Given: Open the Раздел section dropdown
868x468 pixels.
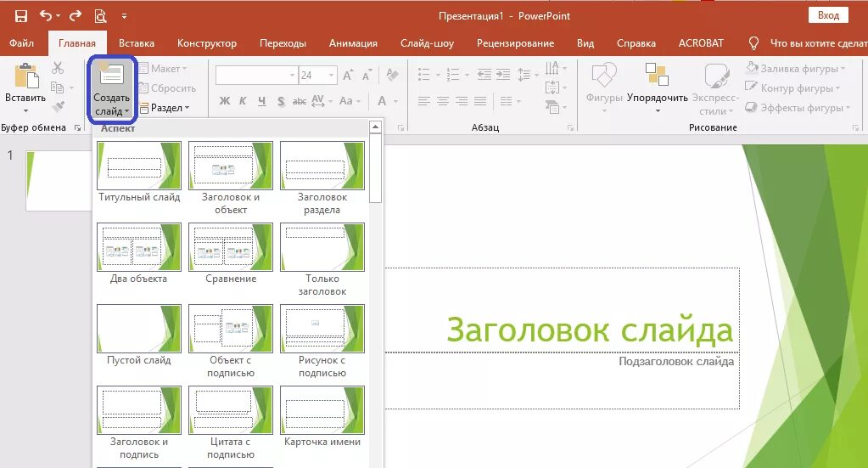Looking at the screenshot, I should pyautogui.click(x=165, y=108).
